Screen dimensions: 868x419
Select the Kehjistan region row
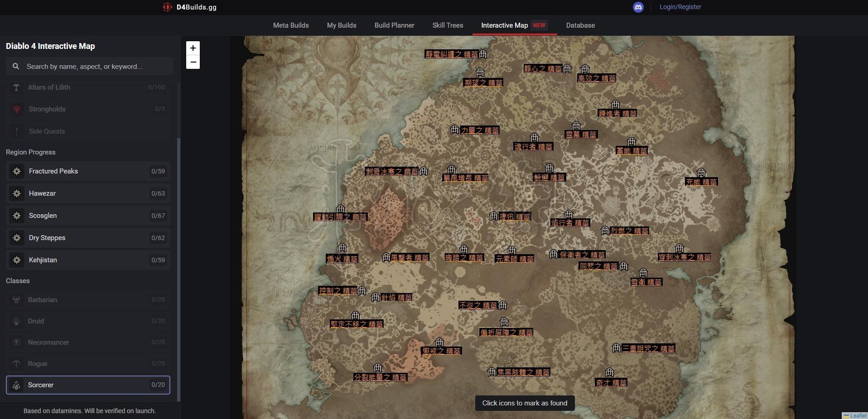click(88, 260)
